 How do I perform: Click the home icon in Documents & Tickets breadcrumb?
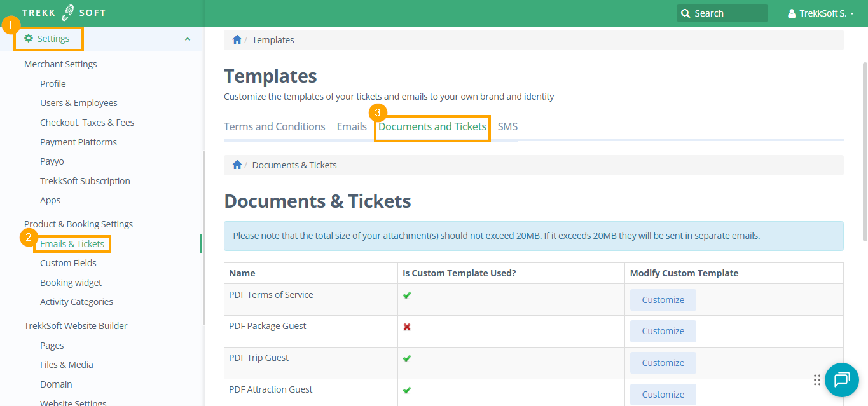237,165
